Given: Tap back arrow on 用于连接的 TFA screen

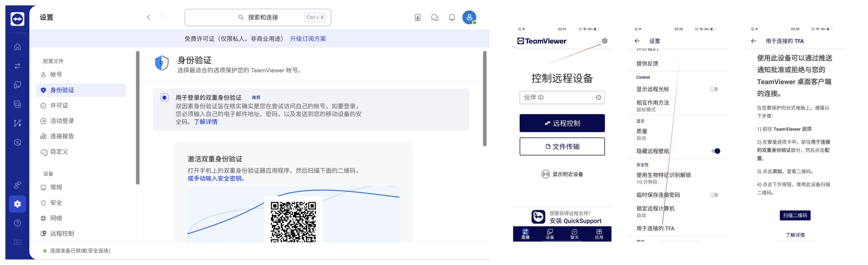Looking at the screenshot, I should pyautogui.click(x=753, y=41).
